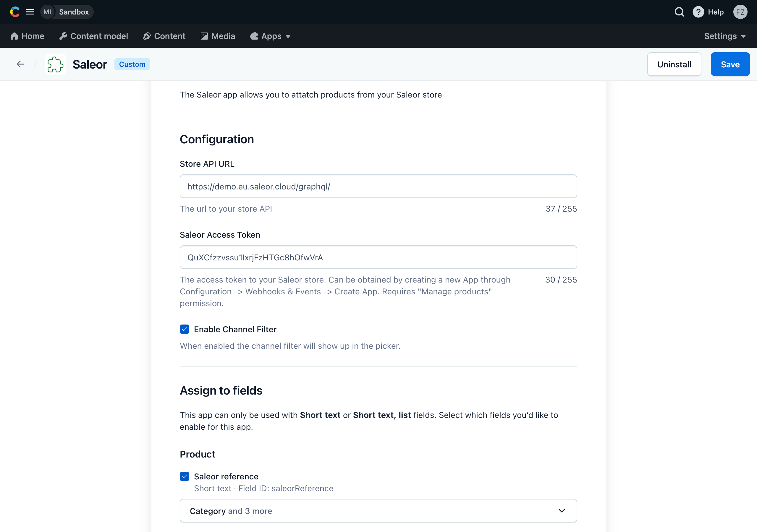Screen dimensions: 757x532
Task: Click the Content model wrench icon
Action: pyautogui.click(x=63, y=36)
